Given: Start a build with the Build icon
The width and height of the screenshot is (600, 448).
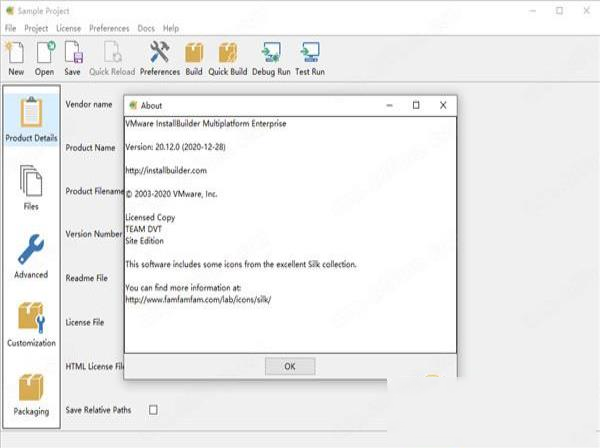Looking at the screenshot, I should 194,56.
